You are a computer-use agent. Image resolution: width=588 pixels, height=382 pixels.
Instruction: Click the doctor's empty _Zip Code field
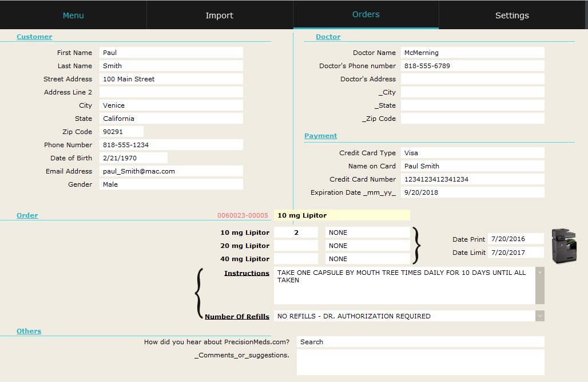tap(472, 119)
